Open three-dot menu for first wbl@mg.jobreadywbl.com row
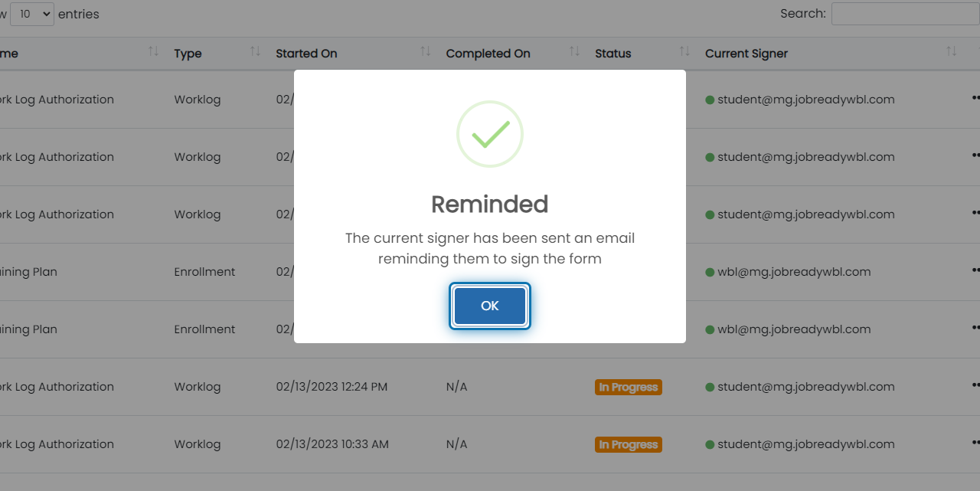 tap(975, 270)
